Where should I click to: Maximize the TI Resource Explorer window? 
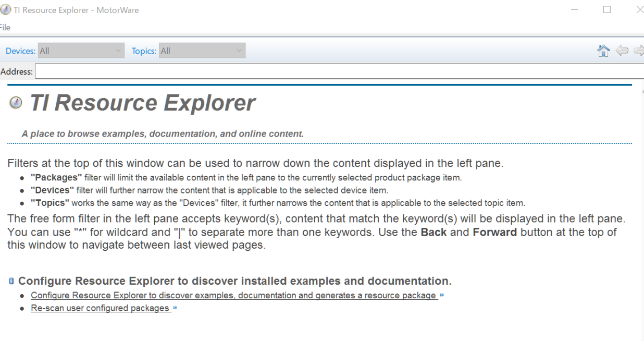[606, 10]
